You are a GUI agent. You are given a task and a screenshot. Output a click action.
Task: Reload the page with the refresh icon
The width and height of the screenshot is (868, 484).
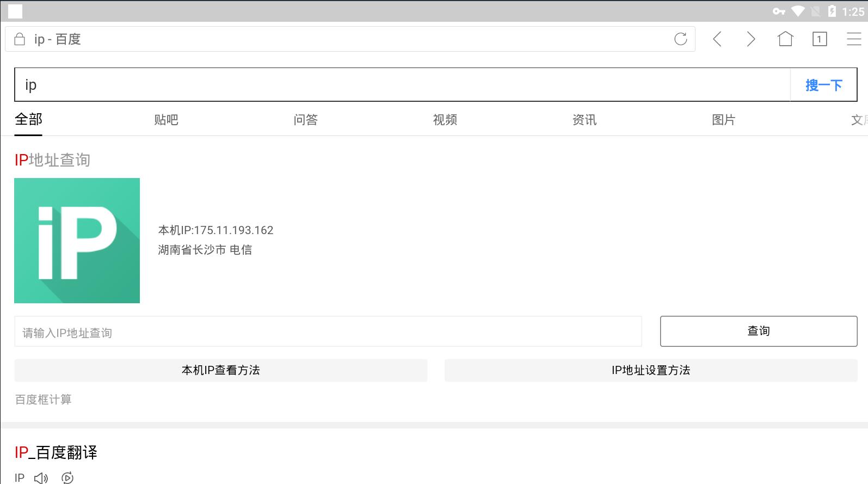click(680, 39)
